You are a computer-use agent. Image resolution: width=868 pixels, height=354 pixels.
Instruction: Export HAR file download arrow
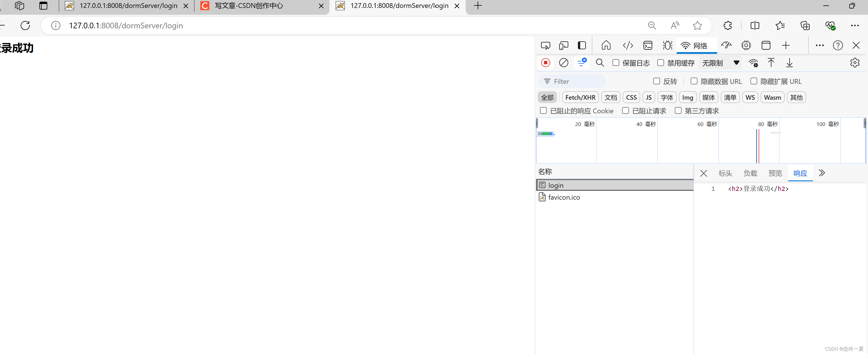[789, 63]
